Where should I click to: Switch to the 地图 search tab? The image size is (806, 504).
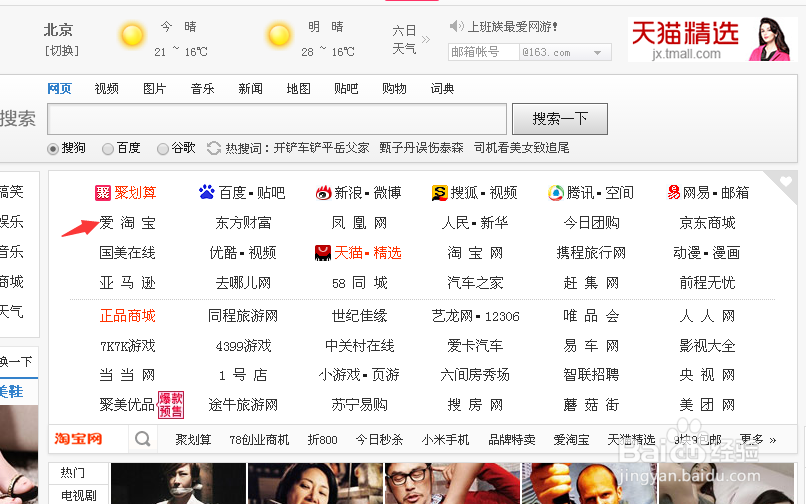point(298,88)
